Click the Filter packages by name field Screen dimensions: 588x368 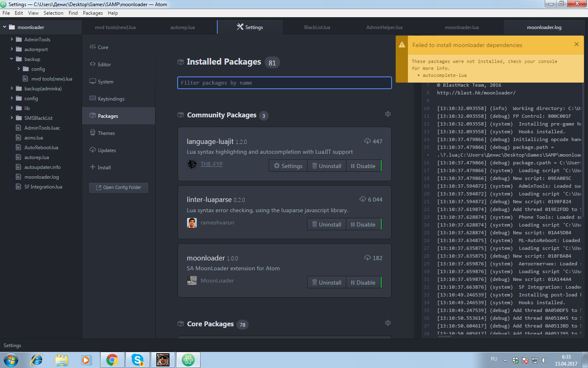(x=285, y=83)
